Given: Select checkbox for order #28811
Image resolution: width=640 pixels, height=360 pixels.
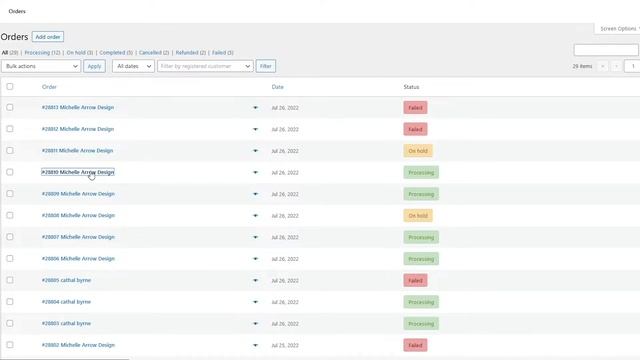Looking at the screenshot, I should click(10, 151).
